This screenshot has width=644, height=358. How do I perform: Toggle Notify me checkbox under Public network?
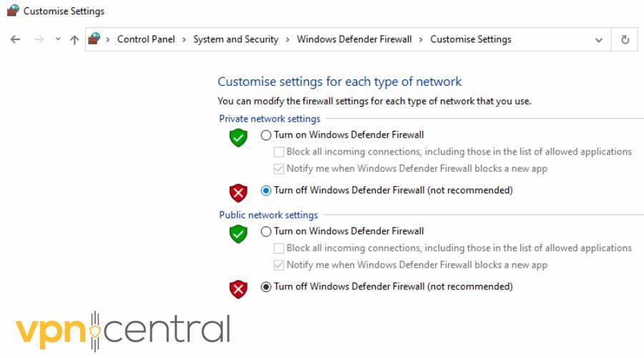pos(279,265)
